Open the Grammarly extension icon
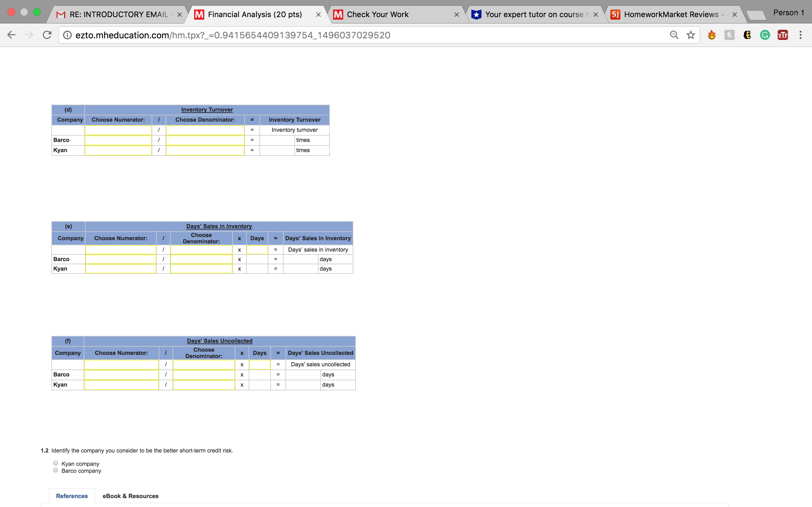 764,35
